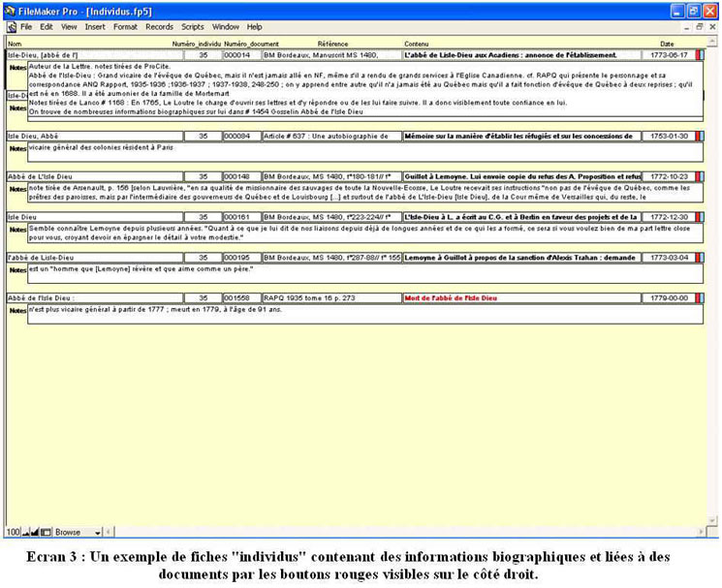Click the "Contenu" column header
Viewport: 722px width, 588px height.
coord(417,45)
